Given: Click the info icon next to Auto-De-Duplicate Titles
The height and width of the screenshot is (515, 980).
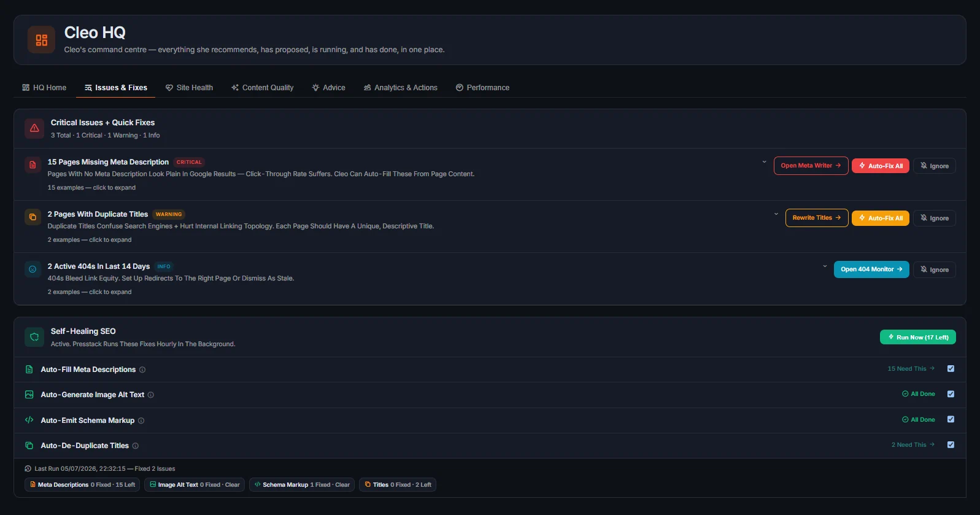Looking at the screenshot, I should pos(136,446).
